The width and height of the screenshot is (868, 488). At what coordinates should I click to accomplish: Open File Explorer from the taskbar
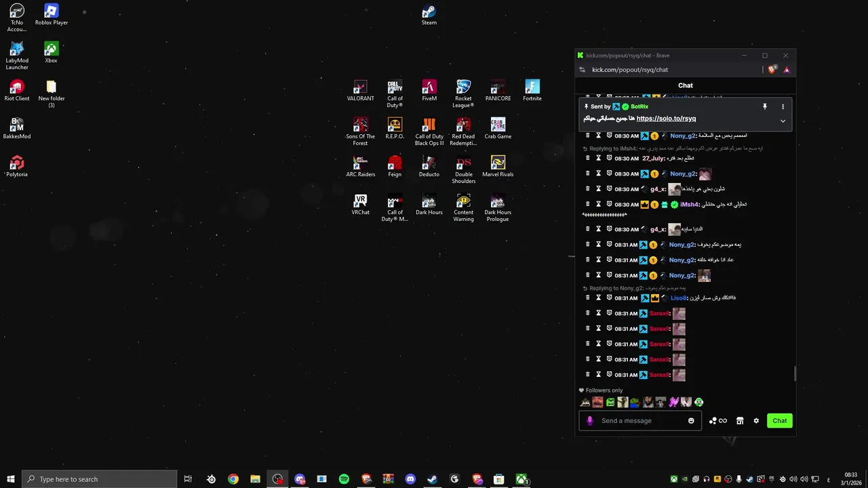coord(255,479)
